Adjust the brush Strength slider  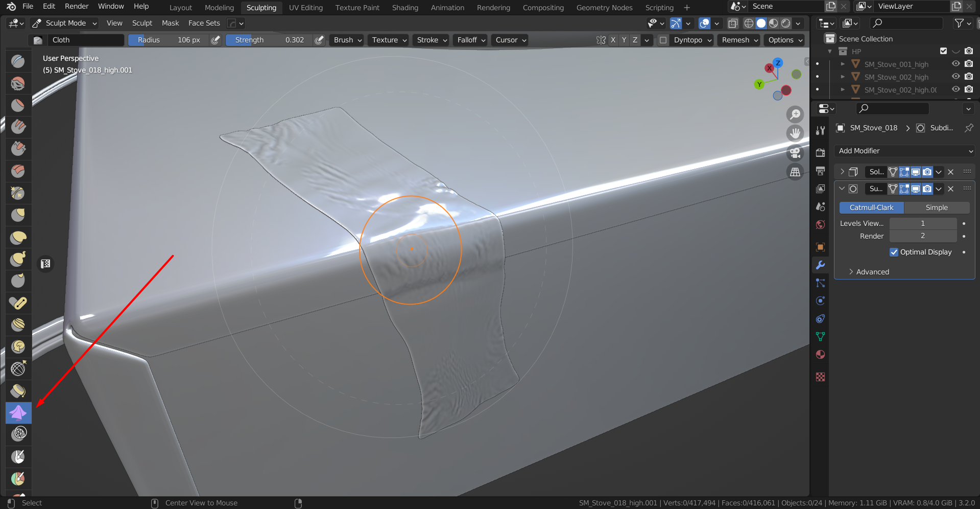point(269,40)
